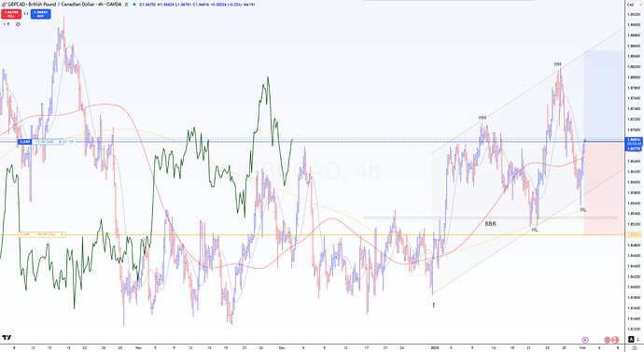
Task: Click the BBR text annotation on the chart
Action: 490,224
